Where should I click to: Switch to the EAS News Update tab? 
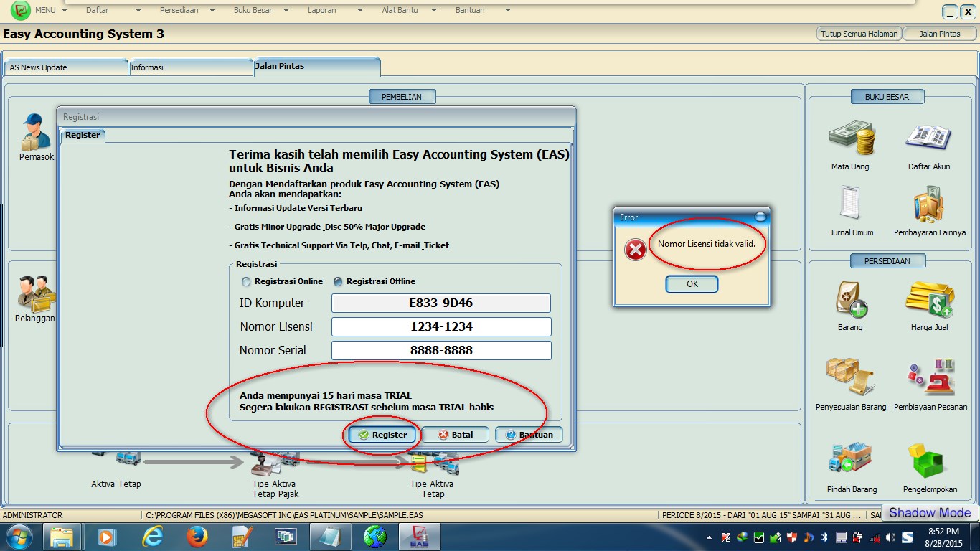(65, 67)
